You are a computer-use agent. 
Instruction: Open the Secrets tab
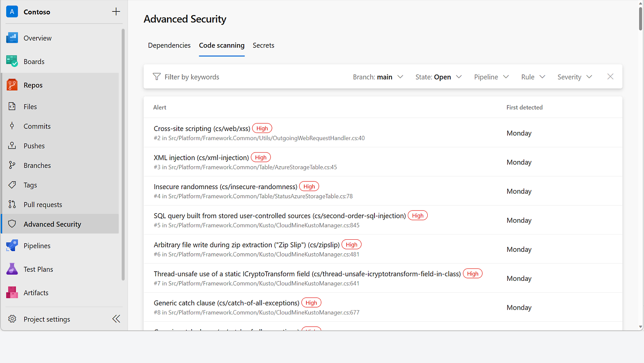tap(263, 45)
